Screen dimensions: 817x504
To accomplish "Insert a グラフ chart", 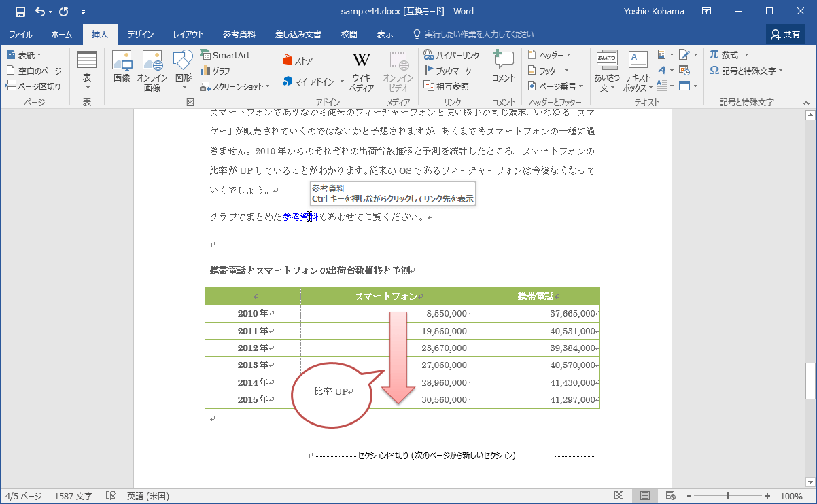I will (215, 71).
